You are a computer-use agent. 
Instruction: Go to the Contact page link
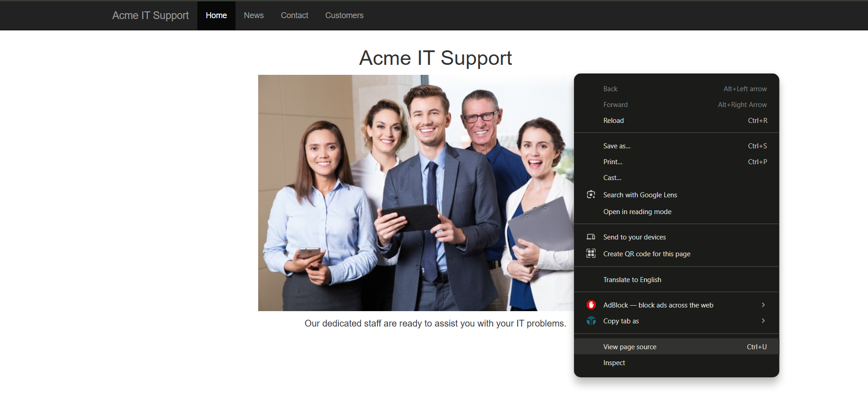(294, 15)
